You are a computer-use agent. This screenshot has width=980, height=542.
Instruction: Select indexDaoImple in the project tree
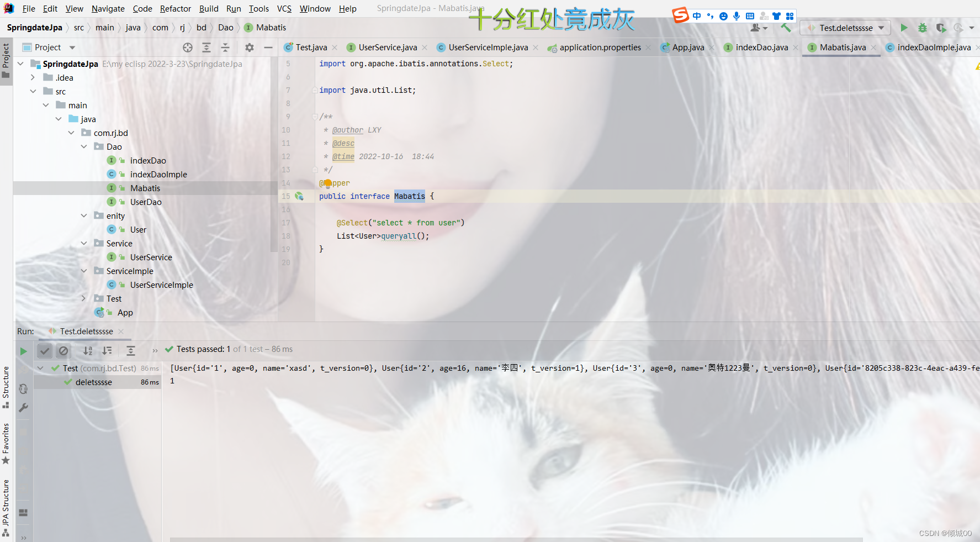[x=158, y=174]
